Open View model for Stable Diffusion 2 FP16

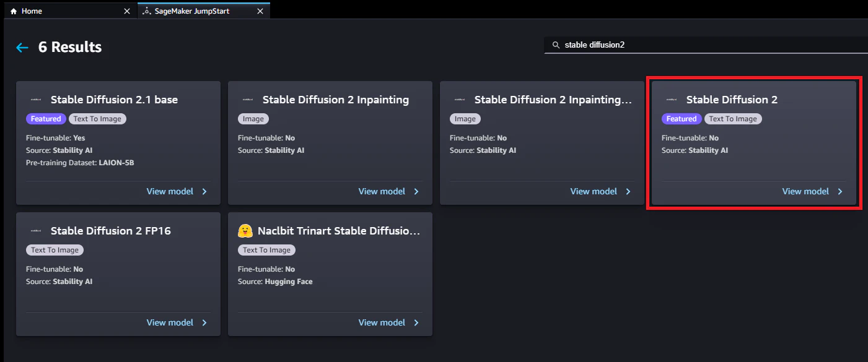pos(170,322)
